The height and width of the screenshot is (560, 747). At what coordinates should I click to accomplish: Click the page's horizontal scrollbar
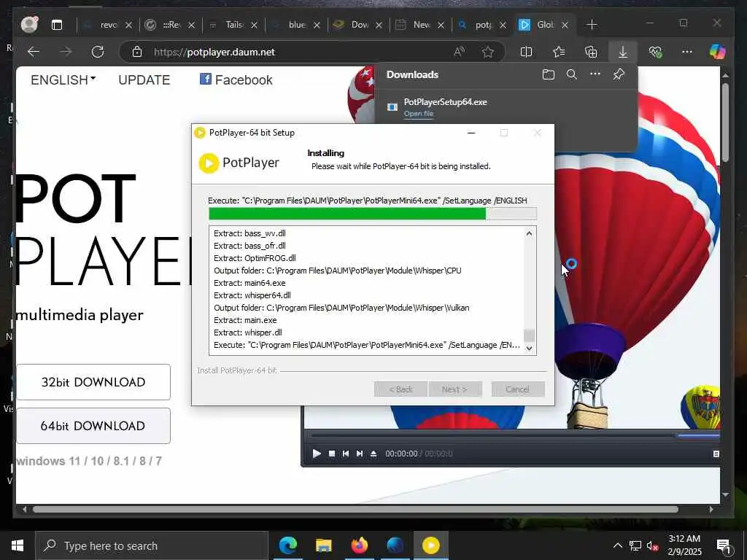pos(355,509)
